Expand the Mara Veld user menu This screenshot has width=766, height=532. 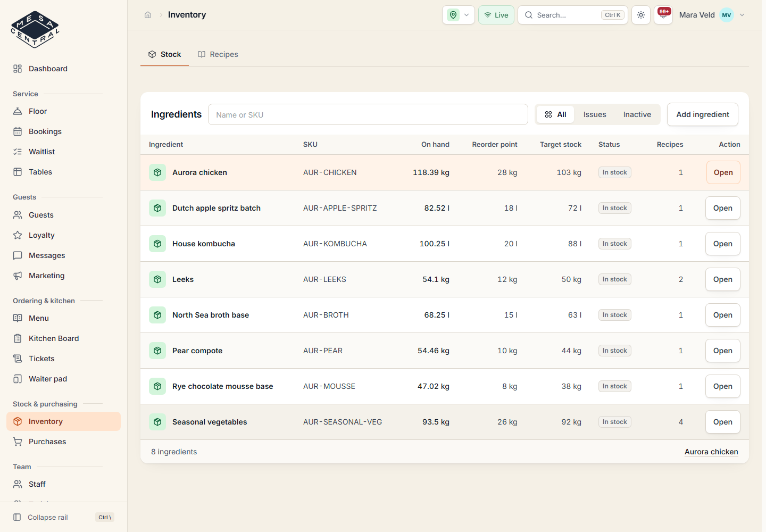pos(712,15)
